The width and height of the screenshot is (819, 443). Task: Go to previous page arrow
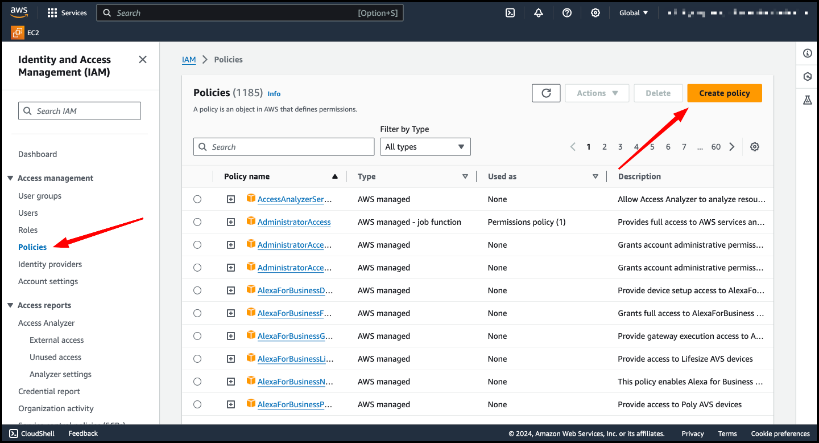(x=572, y=147)
